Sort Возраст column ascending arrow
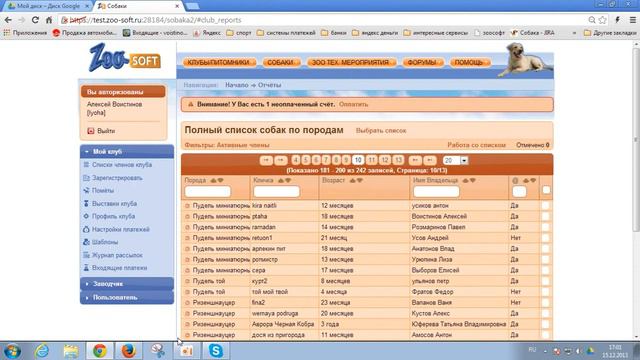Image resolution: width=640 pixels, height=360 pixels. click(x=353, y=180)
